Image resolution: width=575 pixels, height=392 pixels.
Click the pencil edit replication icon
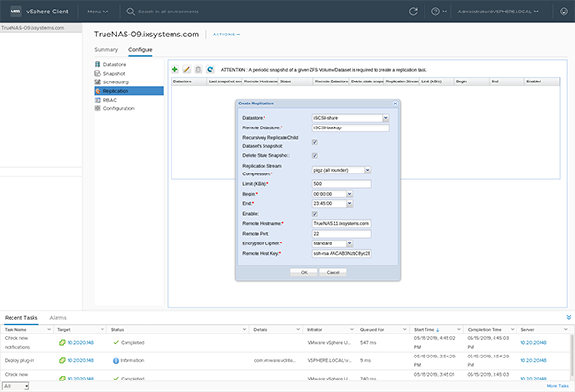(x=186, y=70)
